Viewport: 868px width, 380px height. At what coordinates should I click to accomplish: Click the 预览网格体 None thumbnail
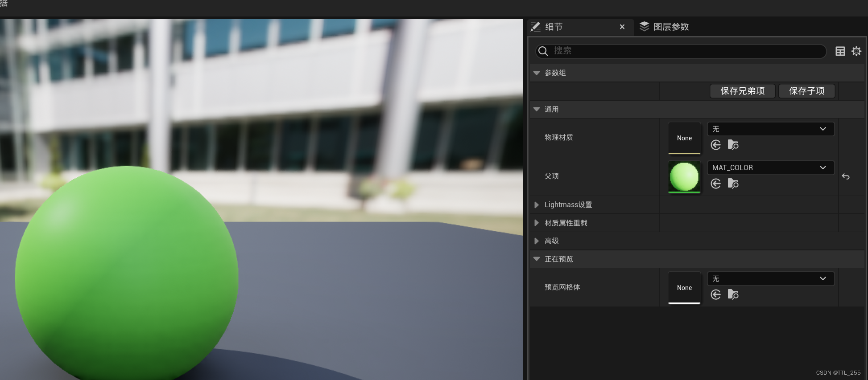click(x=684, y=288)
